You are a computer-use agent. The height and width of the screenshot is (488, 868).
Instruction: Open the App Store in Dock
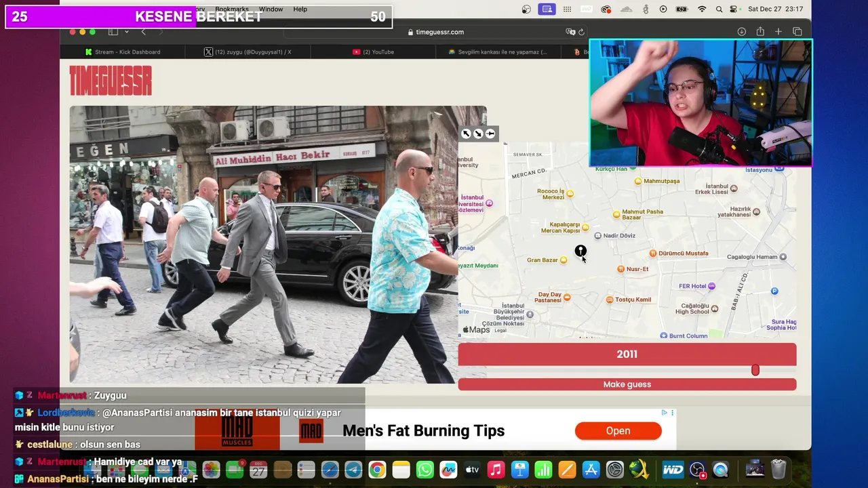(x=591, y=470)
